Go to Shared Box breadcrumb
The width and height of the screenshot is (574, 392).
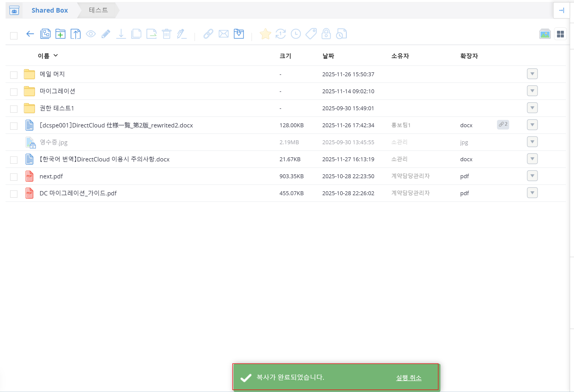50,10
